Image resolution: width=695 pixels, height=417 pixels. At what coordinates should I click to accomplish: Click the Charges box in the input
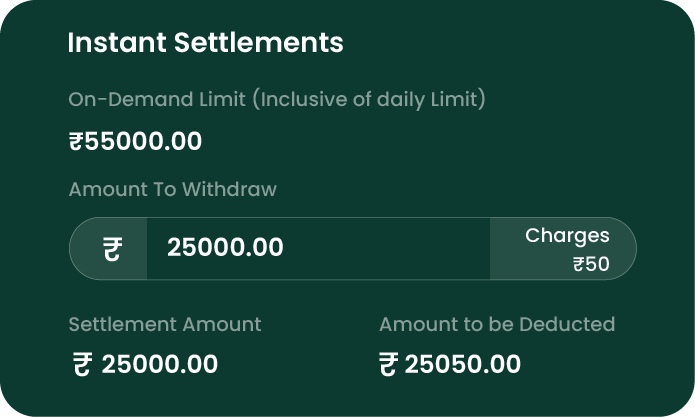point(563,249)
